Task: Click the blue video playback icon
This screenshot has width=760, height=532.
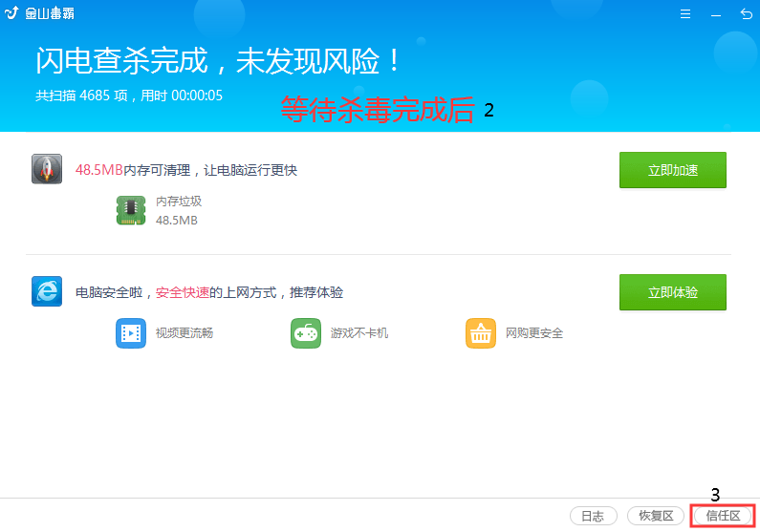Action: [x=131, y=333]
